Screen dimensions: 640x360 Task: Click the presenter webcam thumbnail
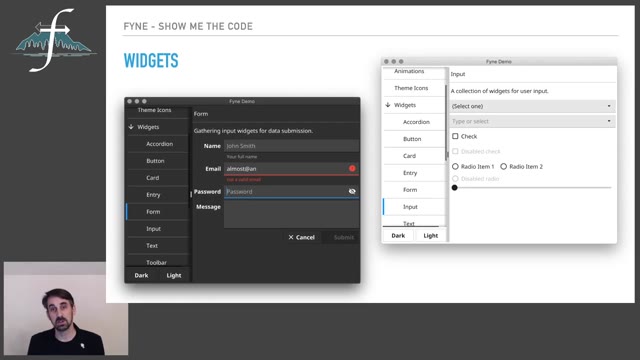pyautogui.click(x=66, y=309)
